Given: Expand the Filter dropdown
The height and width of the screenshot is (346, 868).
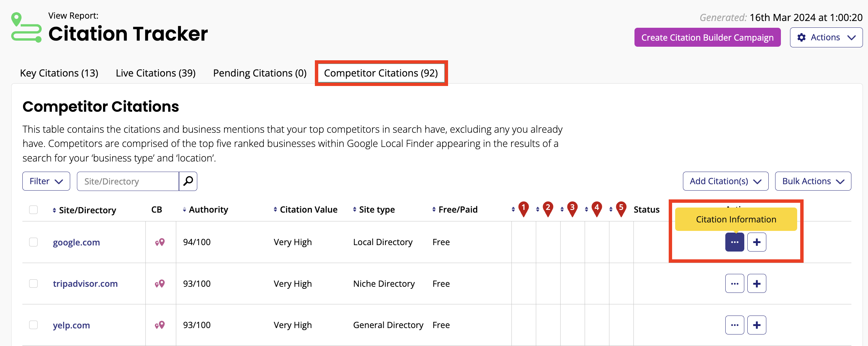Looking at the screenshot, I should tap(46, 181).
